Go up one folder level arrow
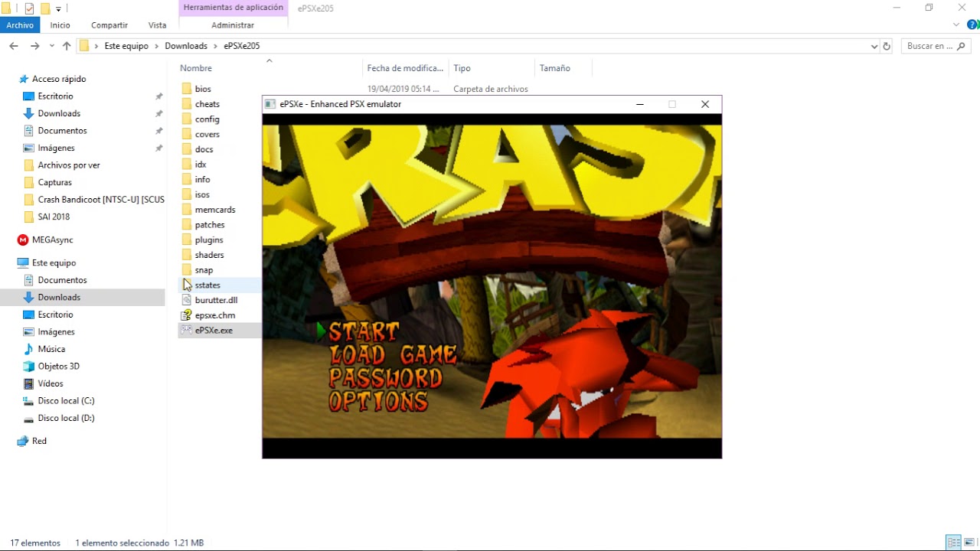980x551 pixels. [x=67, y=46]
